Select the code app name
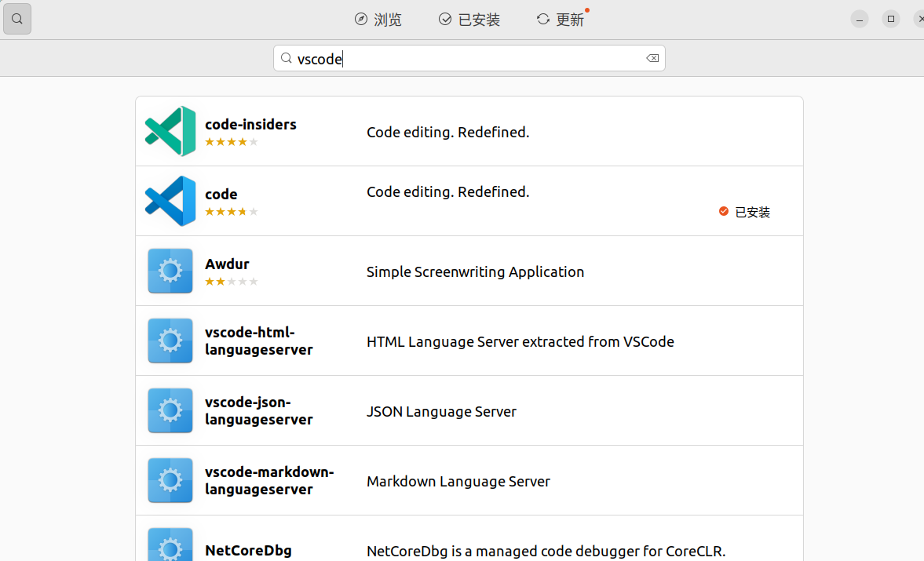Image resolution: width=924 pixels, height=561 pixels. (221, 195)
